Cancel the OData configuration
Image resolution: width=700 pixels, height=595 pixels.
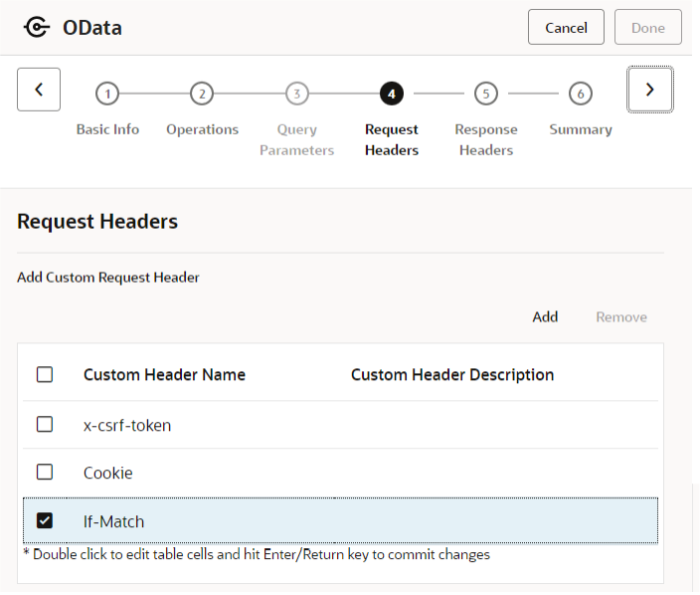coord(566,28)
